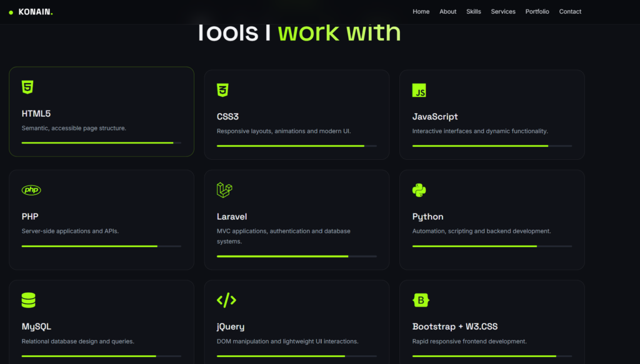
Task: Click the CSS3 shield icon
Action: point(222,90)
